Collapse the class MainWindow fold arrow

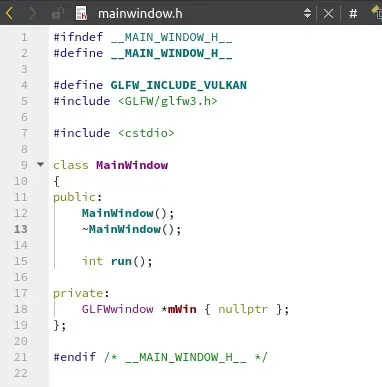pyautogui.click(x=40, y=164)
